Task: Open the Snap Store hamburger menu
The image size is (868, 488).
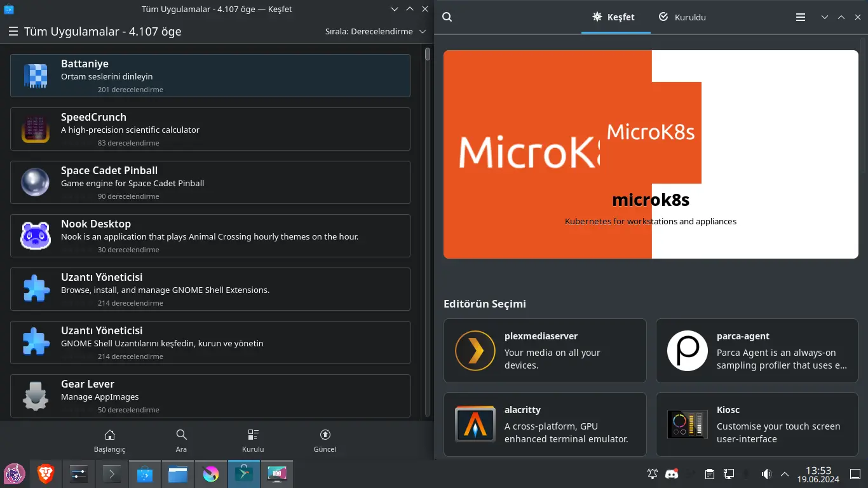Action: coord(801,17)
